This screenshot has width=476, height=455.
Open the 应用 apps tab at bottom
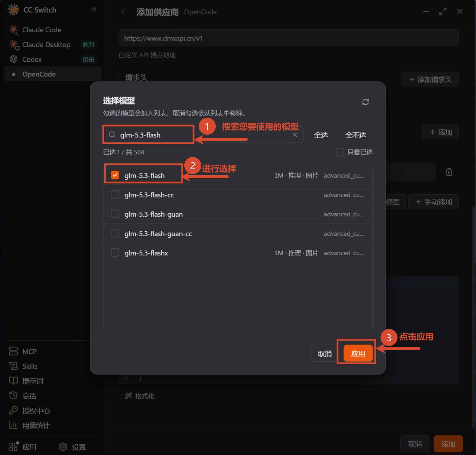pos(23,447)
